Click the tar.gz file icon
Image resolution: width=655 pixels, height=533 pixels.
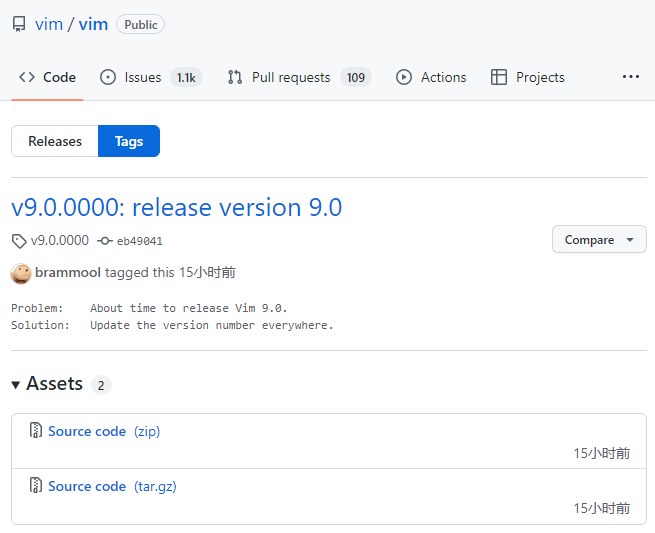coord(36,485)
